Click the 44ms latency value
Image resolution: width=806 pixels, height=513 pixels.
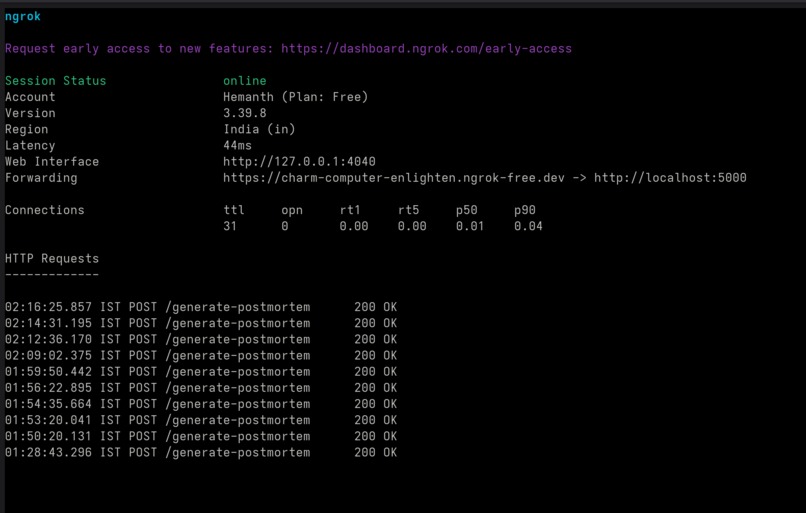click(237, 145)
